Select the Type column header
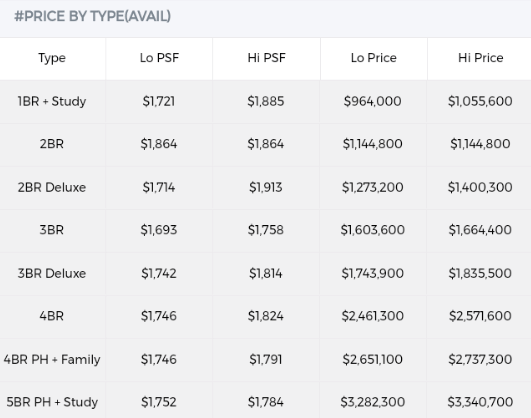 (52, 58)
